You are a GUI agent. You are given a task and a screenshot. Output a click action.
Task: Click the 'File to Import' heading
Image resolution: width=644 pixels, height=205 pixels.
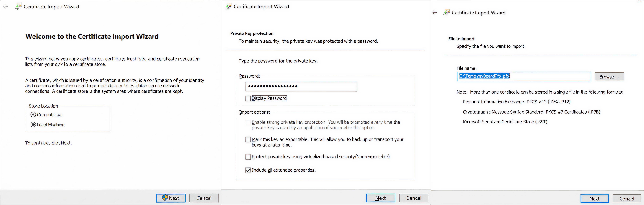(461, 39)
